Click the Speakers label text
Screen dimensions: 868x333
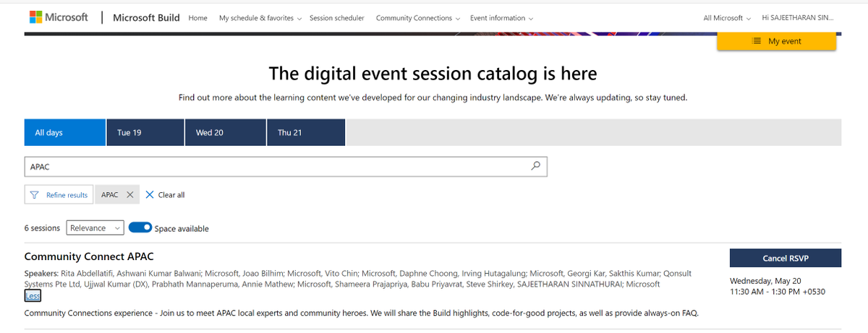coord(41,274)
